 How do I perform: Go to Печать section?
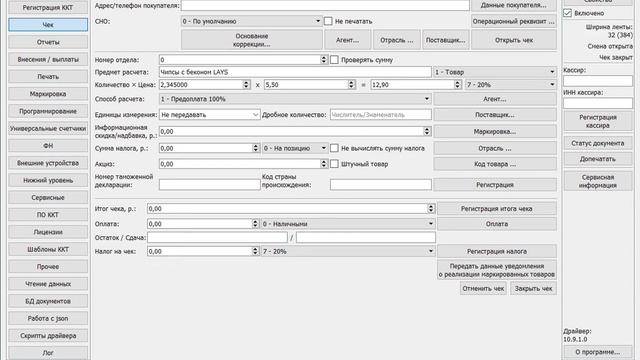[x=48, y=76]
